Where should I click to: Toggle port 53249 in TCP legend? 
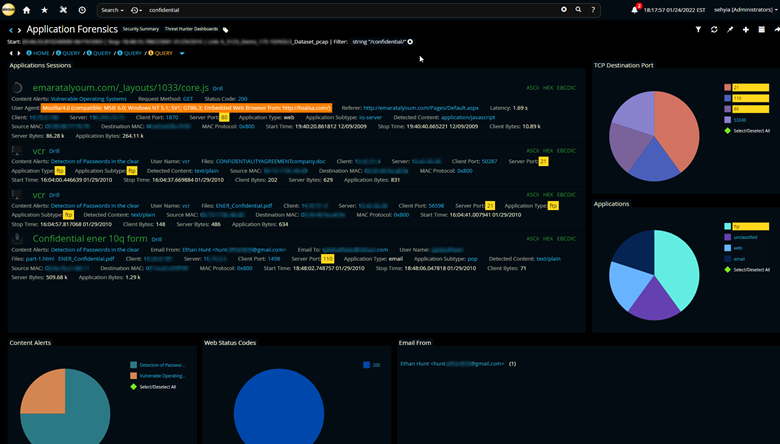click(735, 120)
